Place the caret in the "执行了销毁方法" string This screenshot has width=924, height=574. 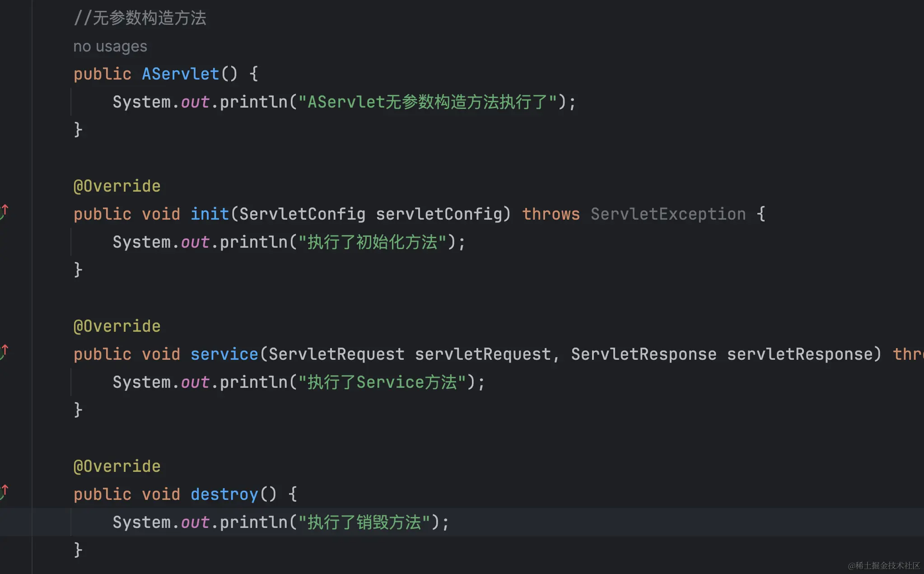[364, 522]
